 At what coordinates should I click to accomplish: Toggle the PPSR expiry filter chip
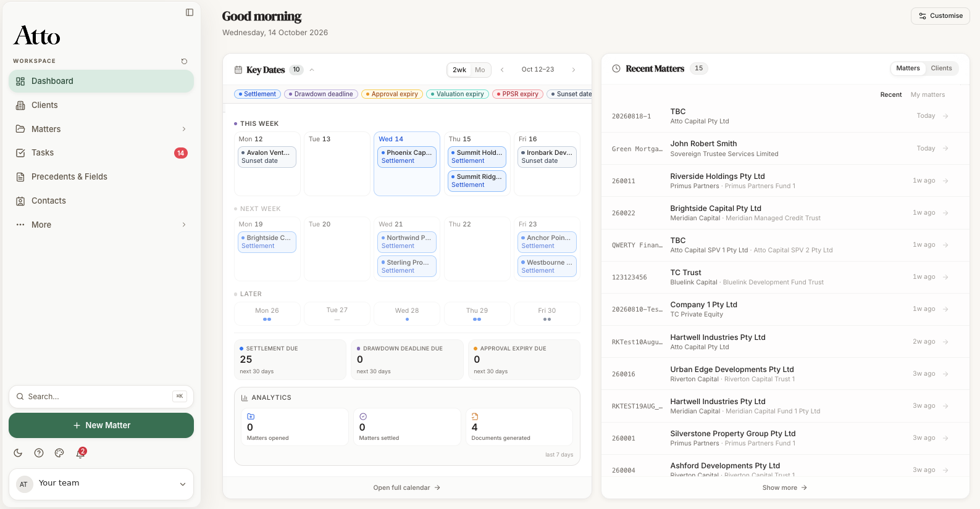click(x=518, y=94)
